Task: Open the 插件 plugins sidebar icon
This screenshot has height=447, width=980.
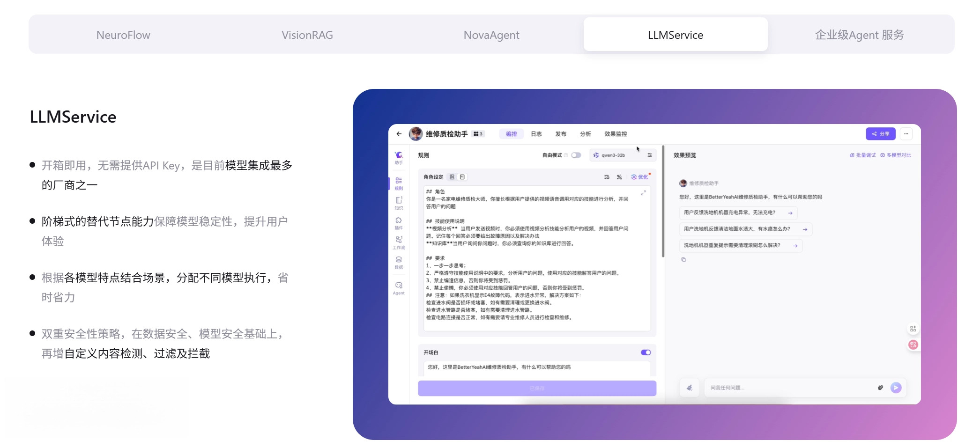Action: coord(399,222)
